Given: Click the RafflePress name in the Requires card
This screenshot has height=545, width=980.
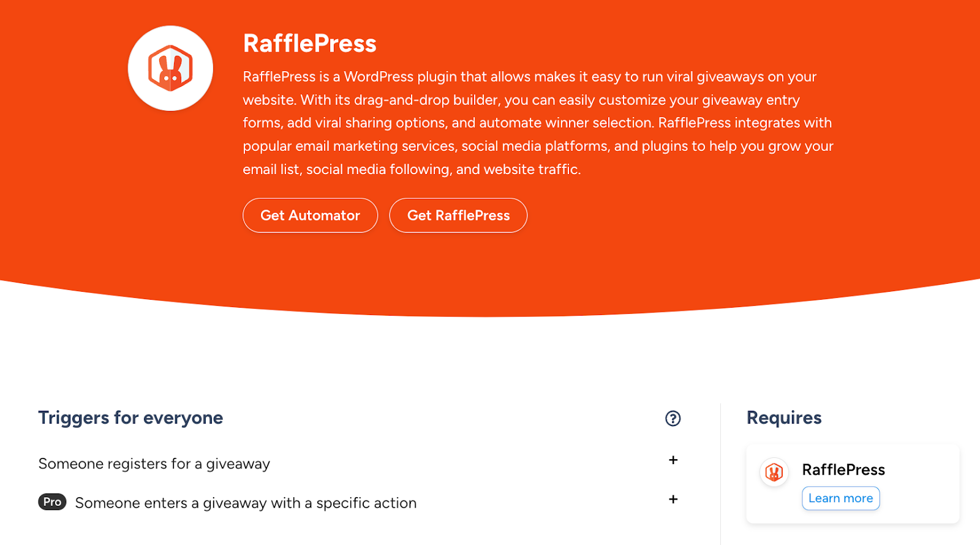Looking at the screenshot, I should pos(843,470).
